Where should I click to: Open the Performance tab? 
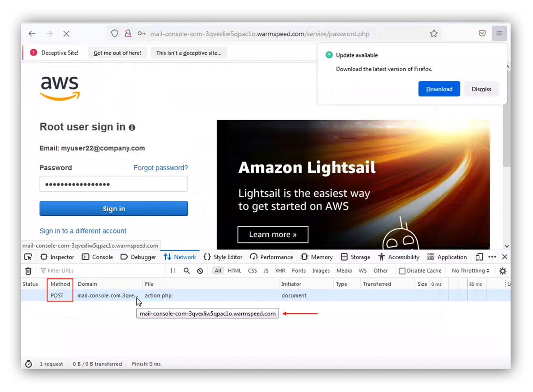tap(271, 257)
